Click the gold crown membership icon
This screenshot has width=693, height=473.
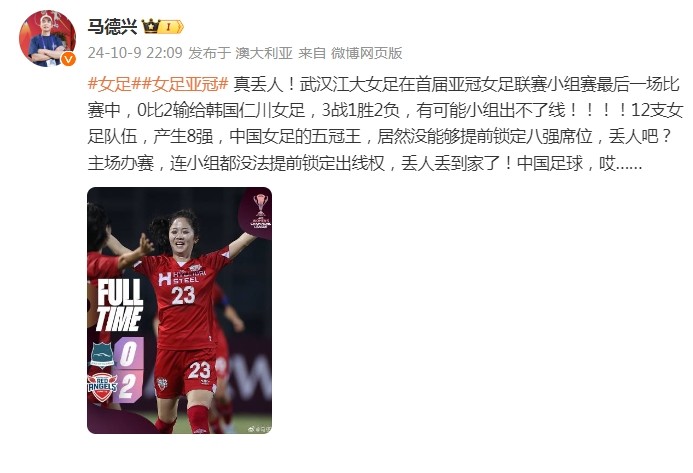pos(150,27)
